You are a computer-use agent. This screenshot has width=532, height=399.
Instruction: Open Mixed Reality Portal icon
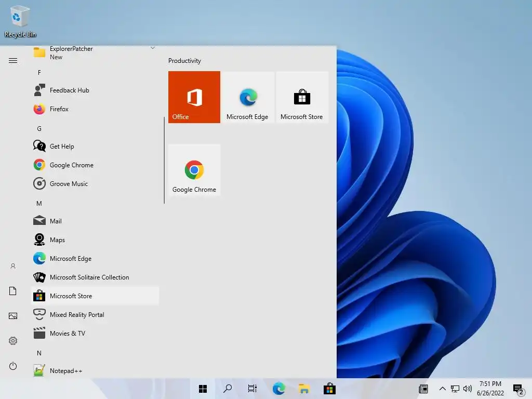[x=39, y=314]
